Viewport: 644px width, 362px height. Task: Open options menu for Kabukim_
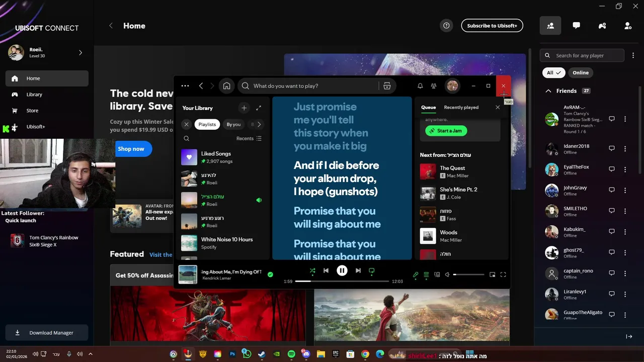pyautogui.click(x=625, y=232)
